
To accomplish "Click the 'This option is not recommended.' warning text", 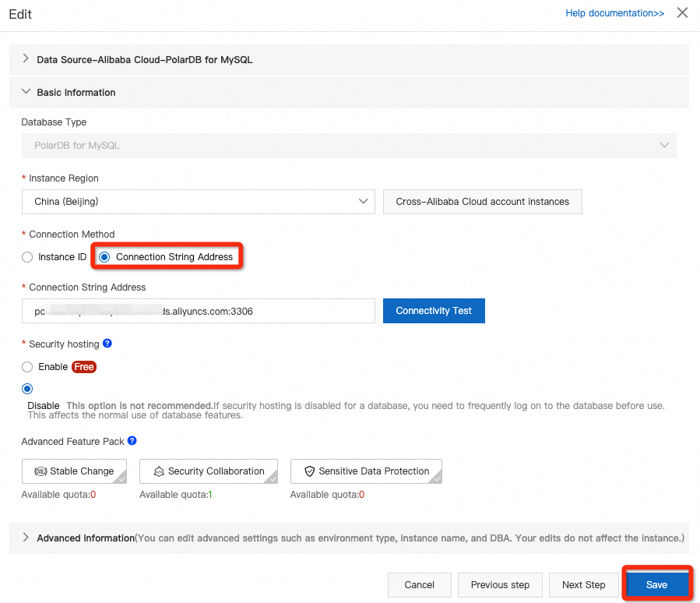I will (x=139, y=406).
